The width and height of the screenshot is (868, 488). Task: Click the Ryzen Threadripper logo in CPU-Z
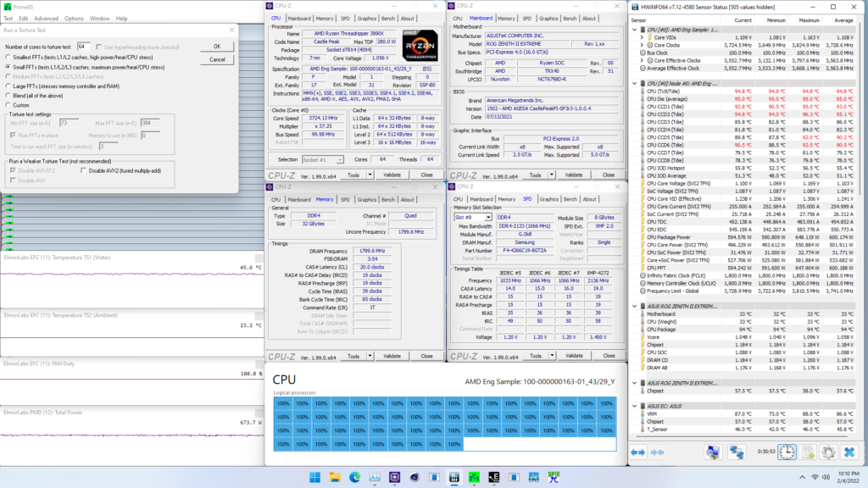[420, 46]
